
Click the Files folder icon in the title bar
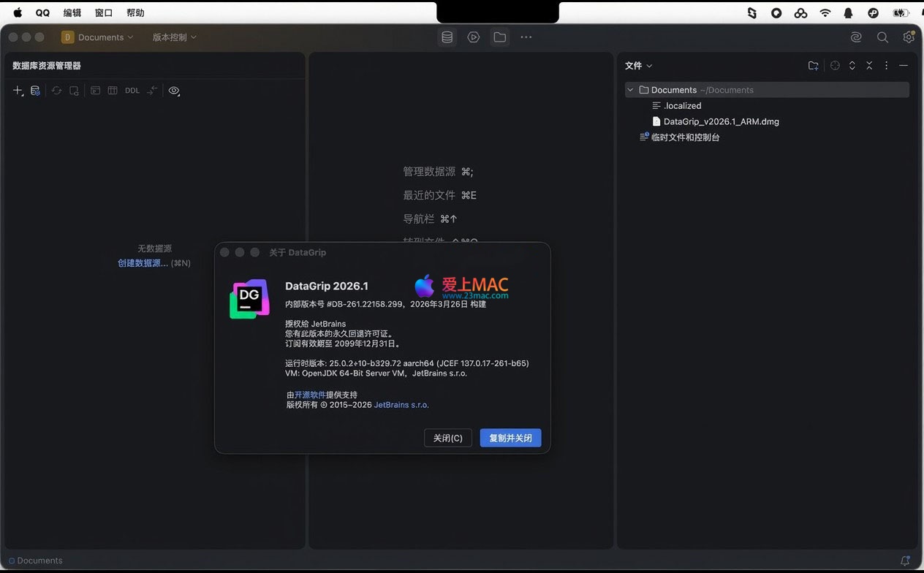tap(500, 37)
